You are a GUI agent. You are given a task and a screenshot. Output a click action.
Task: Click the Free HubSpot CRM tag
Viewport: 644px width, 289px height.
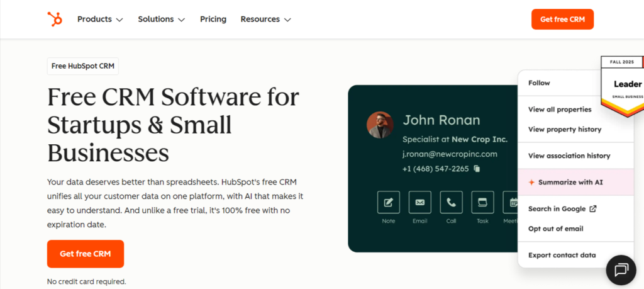pos(82,66)
